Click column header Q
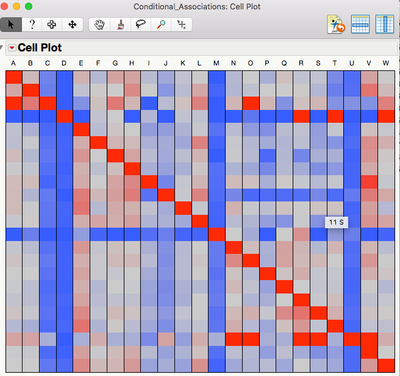This screenshot has height=376, width=400. tap(284, 63)
